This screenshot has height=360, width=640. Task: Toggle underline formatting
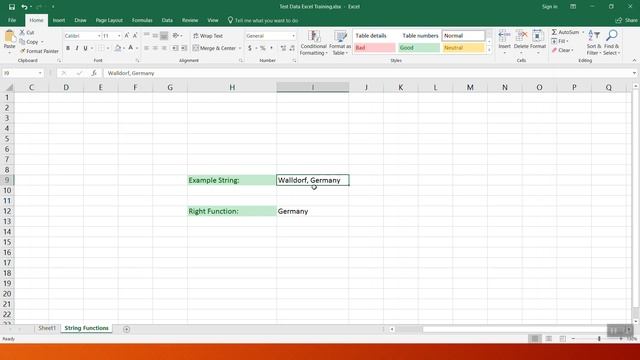(x=85, y=48)
